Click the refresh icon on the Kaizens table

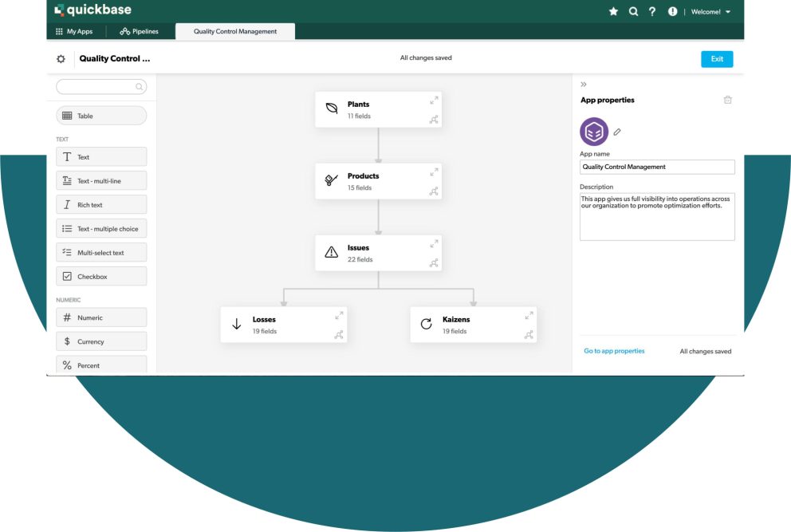[425, 324]
